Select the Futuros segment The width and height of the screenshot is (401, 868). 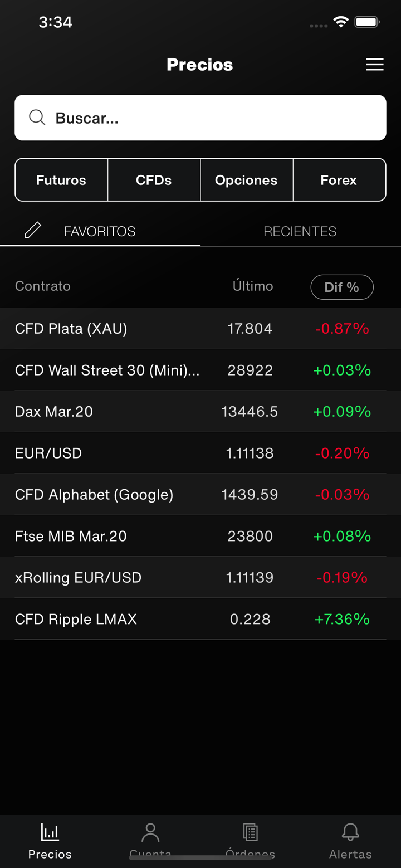point(61,180)
